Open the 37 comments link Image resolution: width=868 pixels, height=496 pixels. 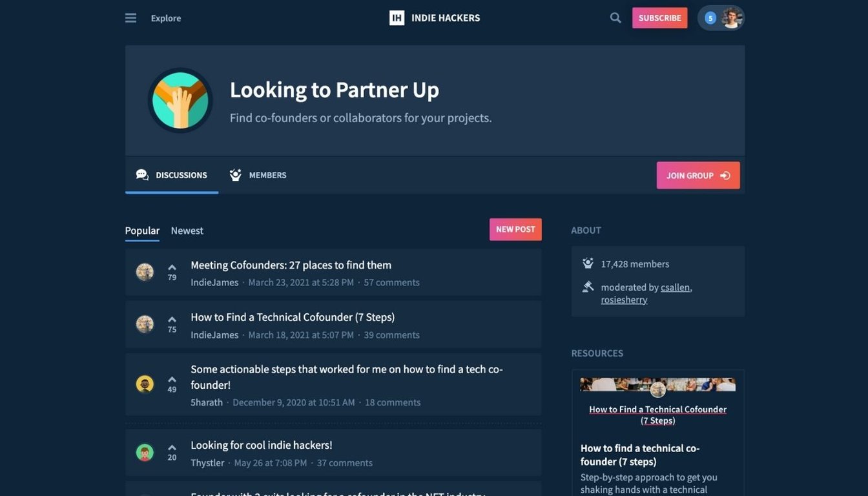[345, 463]
